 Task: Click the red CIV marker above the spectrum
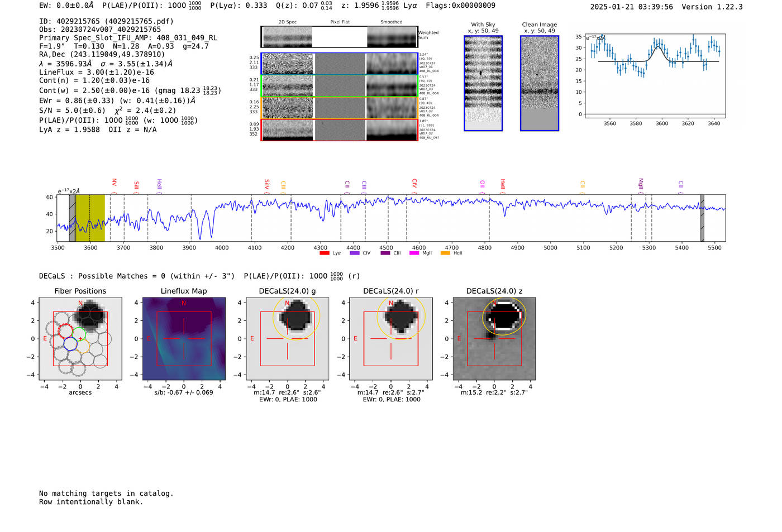(414, 183)
